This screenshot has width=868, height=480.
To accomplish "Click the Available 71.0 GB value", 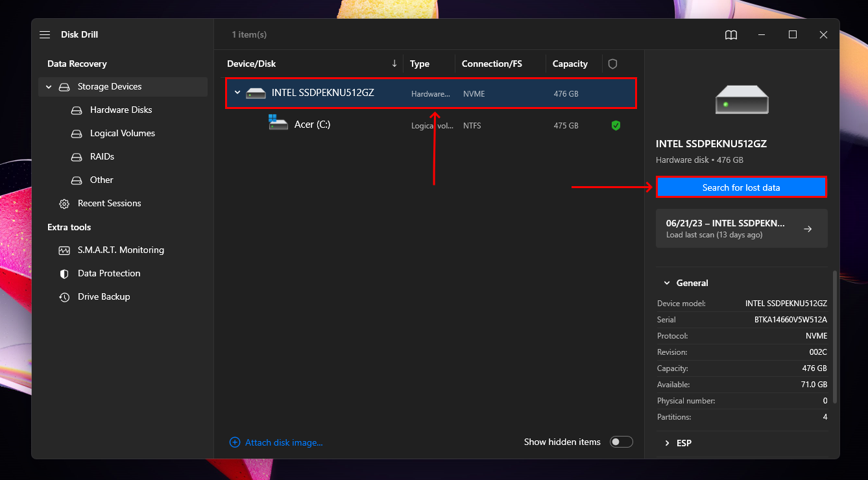I will click(x=815, y=385).
